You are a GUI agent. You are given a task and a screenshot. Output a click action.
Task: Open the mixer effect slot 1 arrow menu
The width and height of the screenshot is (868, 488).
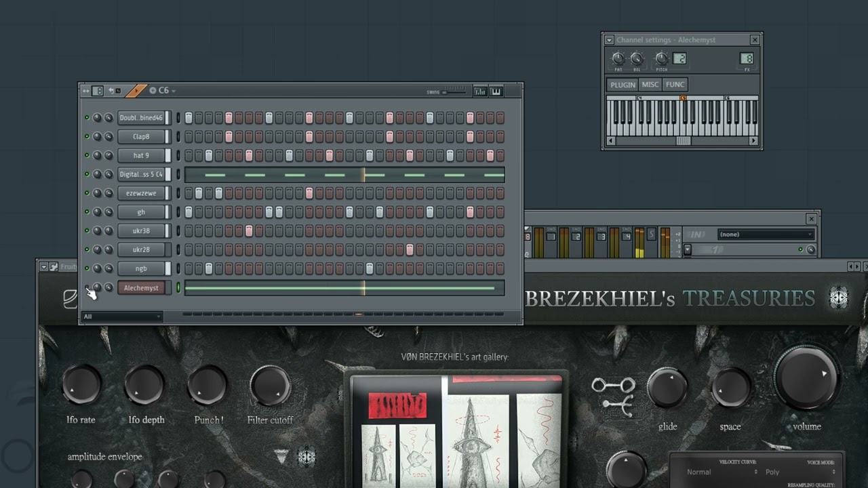(688, 250)
